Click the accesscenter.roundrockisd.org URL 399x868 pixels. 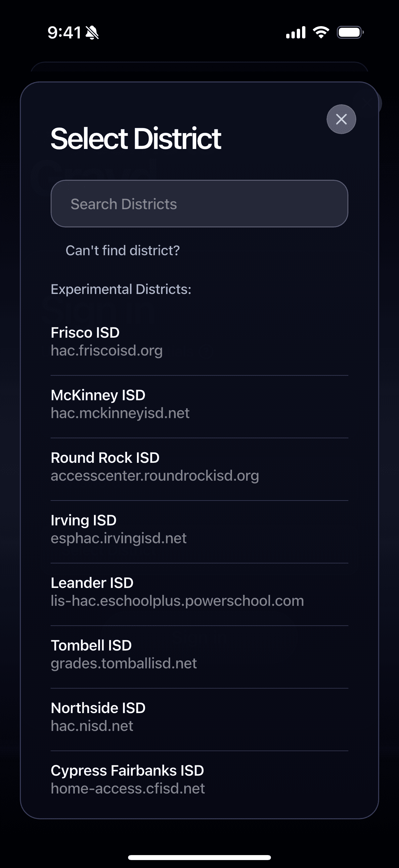(x=155, y=475)
